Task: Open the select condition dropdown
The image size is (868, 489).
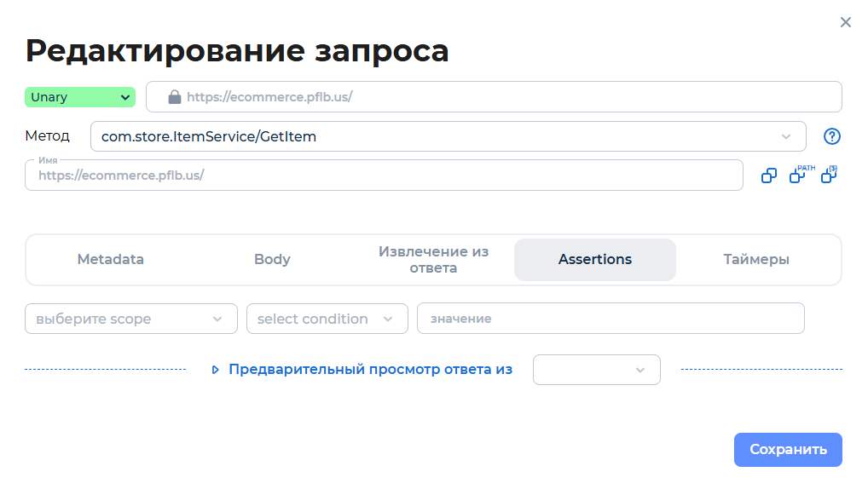Action: tap(327, 319)
